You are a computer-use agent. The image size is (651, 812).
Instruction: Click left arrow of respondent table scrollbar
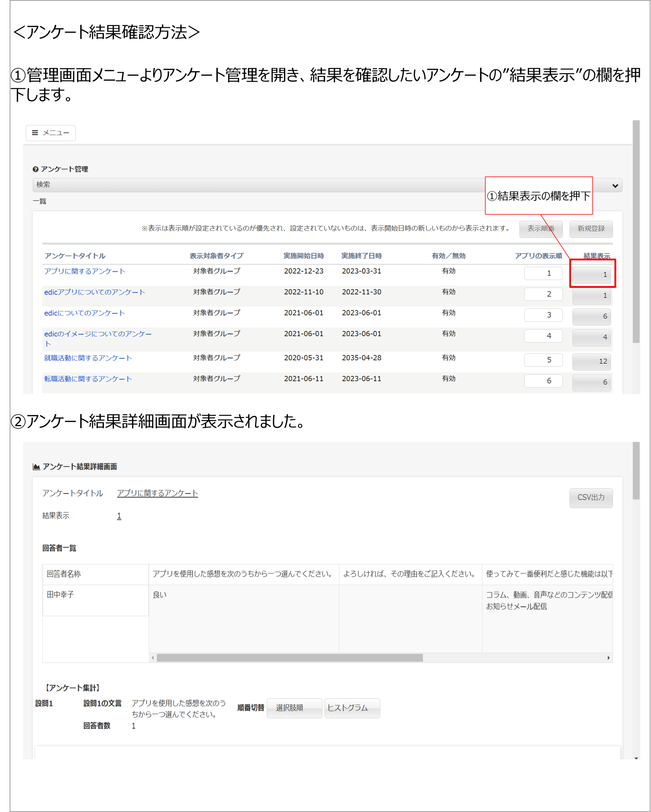(x=153, y=658)
